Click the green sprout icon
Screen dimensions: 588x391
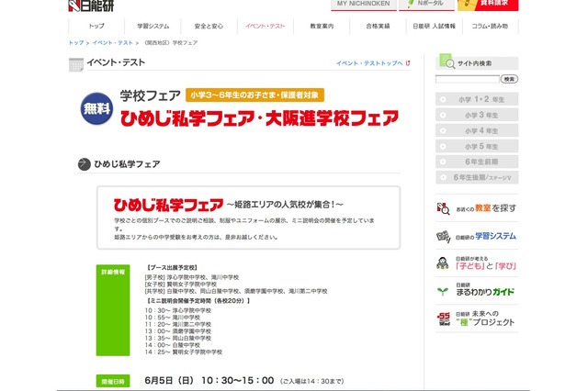(x=443, y=291)
